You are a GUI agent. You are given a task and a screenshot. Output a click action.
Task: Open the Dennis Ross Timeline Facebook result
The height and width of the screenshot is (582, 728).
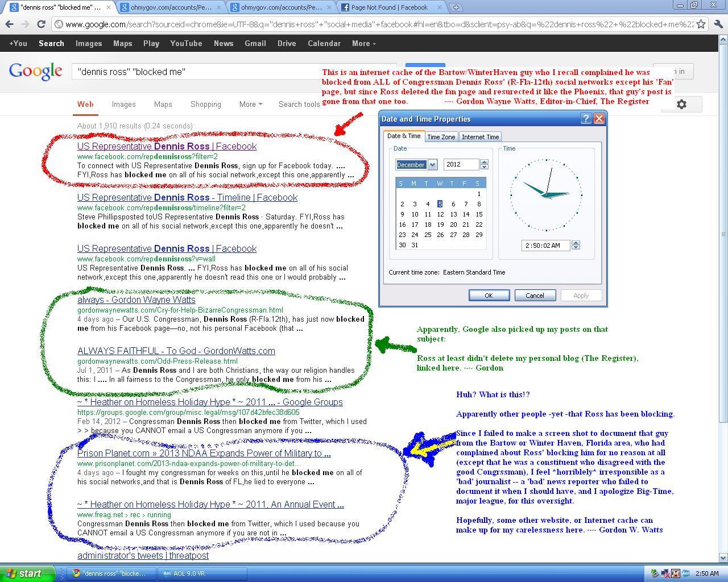(x=187, y=197)
